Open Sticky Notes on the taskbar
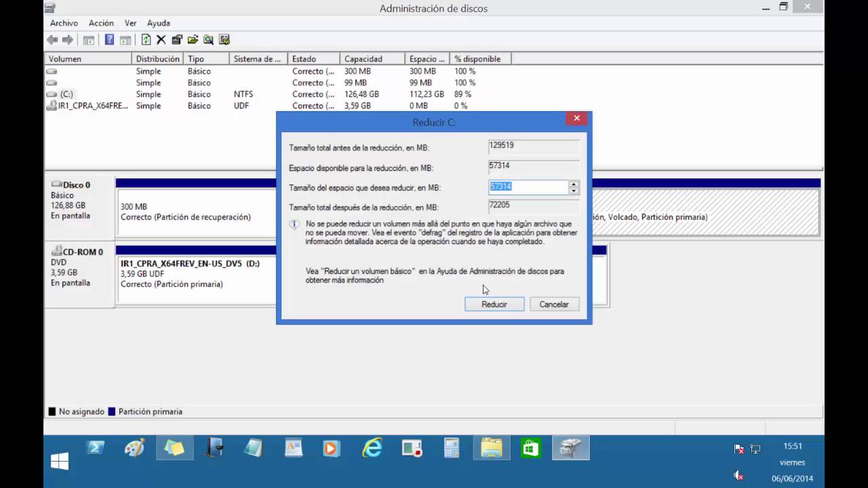This screenshot has width=868, height=488. [174, 448]
